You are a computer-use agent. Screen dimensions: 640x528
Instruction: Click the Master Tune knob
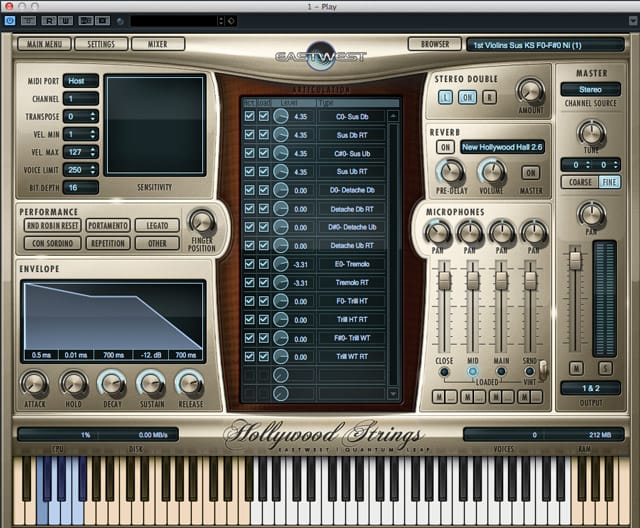tap(591, 133)
